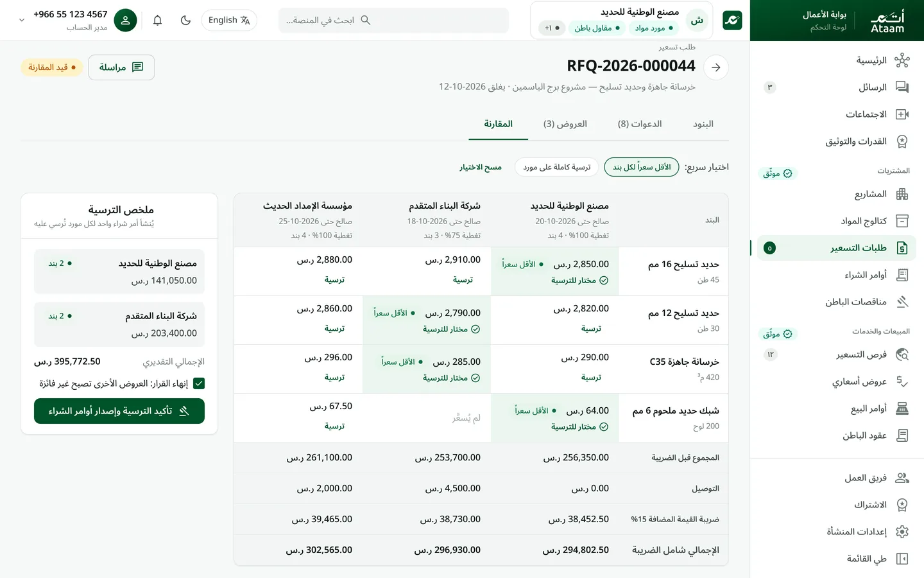This screenshot has width=924, height=578.
Task: Toggle إنهاء القرار checkbox
Action: 199,383
